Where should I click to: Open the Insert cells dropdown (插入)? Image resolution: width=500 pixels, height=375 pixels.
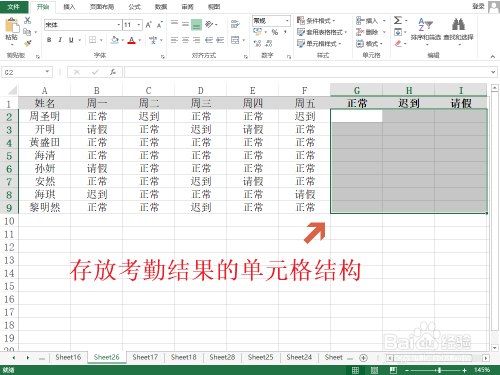tap(371, 21)
